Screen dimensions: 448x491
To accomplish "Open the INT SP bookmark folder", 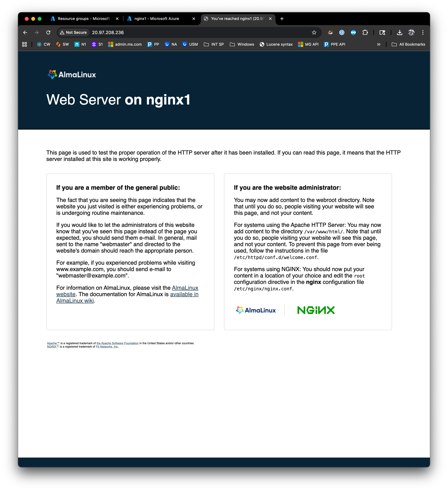I will (x=214, y=44).
